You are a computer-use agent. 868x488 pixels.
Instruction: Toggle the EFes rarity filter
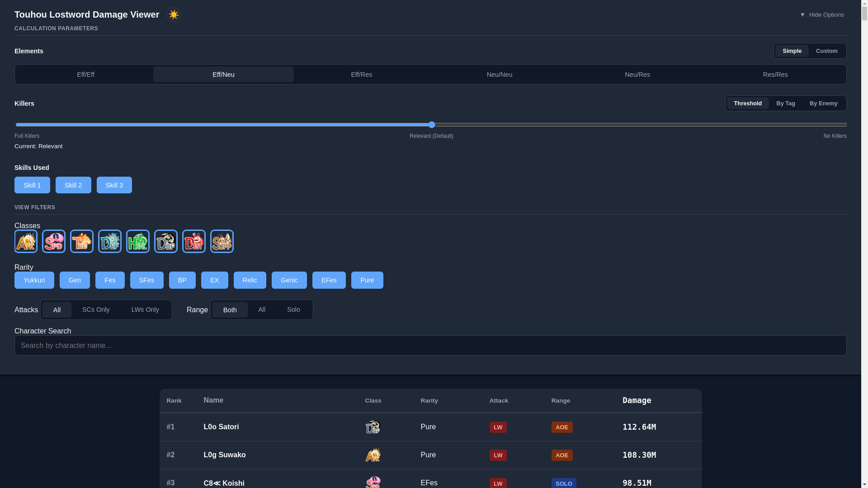(x=329, y=280)
